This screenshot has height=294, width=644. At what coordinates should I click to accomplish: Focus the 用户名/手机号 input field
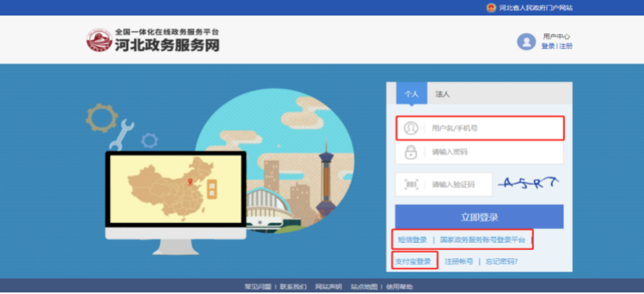(x=480, y=128)
